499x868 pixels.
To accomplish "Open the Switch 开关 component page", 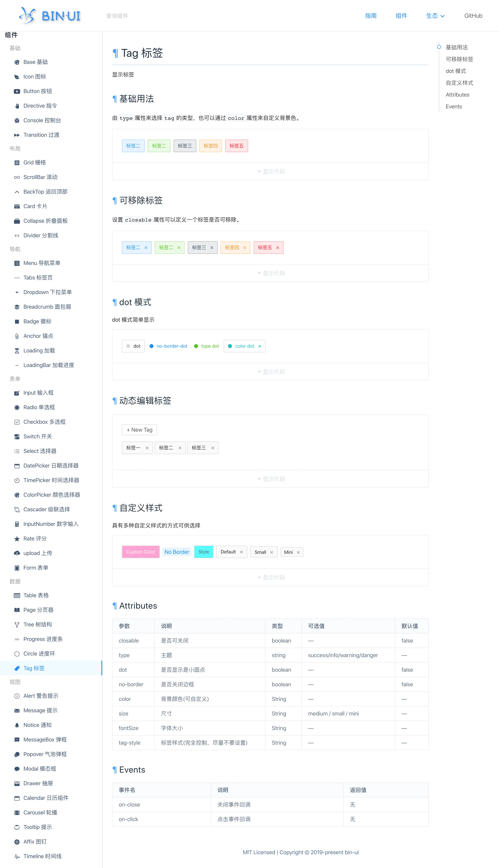I will tap(38, 437).
